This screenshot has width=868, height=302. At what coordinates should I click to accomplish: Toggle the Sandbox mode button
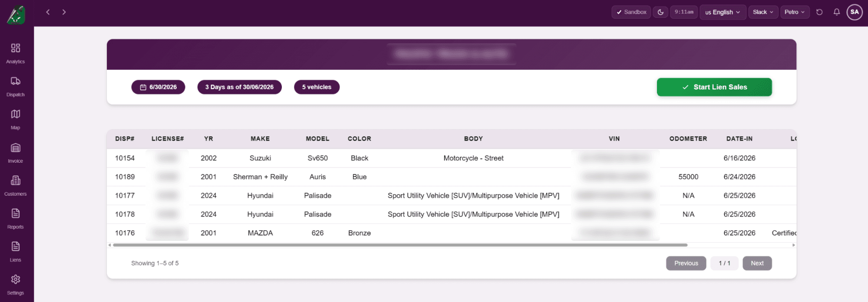tap(631, 12)
